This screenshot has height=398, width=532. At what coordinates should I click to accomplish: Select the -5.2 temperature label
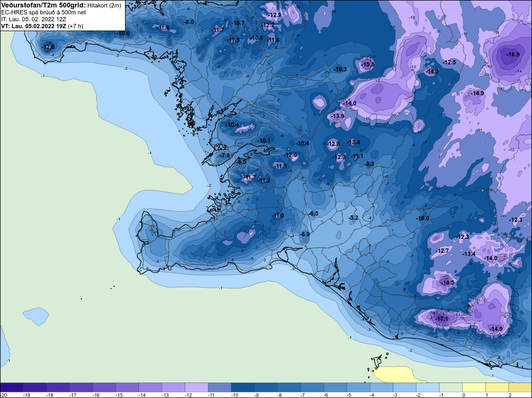click(354, 218)
